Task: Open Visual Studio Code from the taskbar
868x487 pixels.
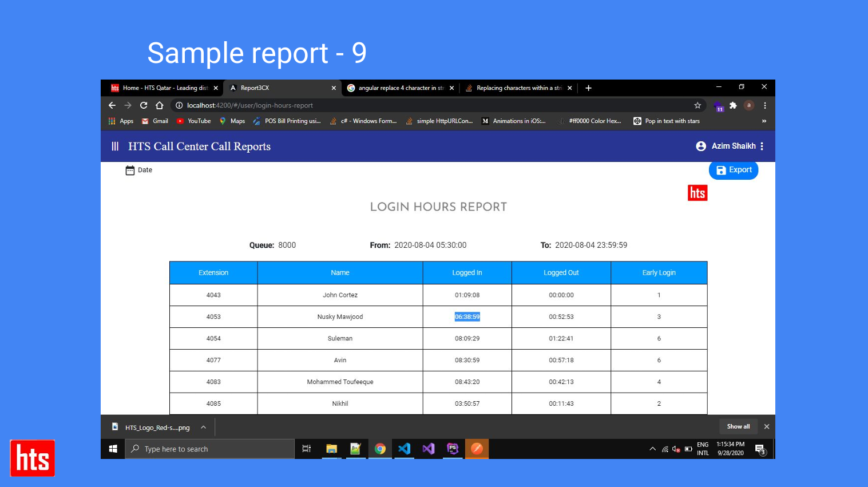Action: 404,449
